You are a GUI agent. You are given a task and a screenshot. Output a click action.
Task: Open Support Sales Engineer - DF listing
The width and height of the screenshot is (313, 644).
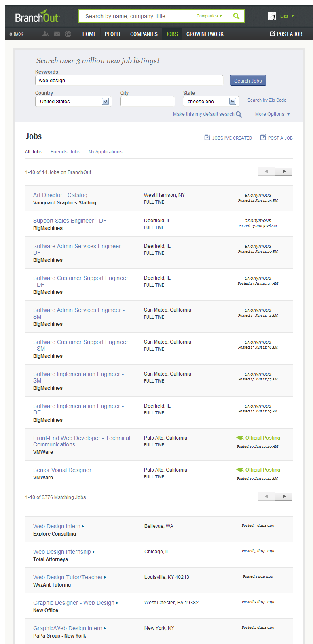pyautogui.click(x=70, y=221)
